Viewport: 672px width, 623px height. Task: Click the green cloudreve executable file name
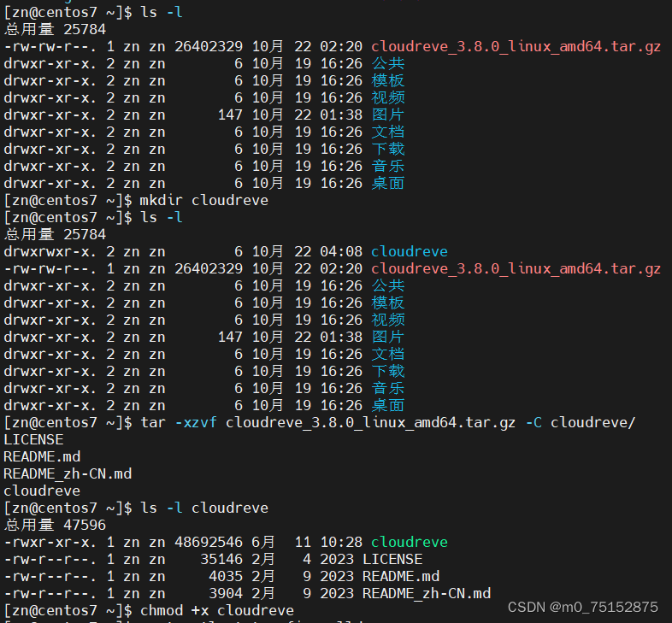coord(410,543)
